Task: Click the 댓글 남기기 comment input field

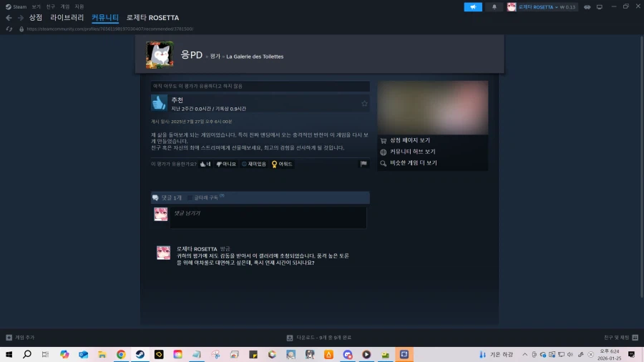Action: [268, 217]
